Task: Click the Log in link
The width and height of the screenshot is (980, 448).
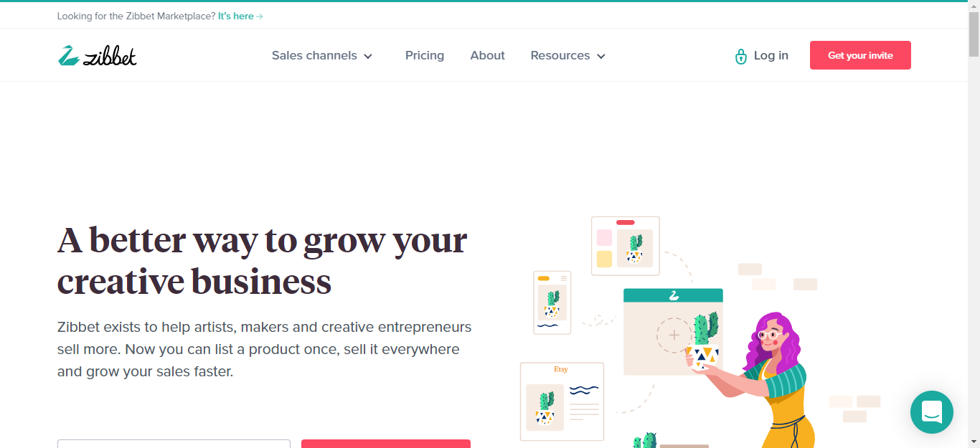Action: [x=771, y=55]
